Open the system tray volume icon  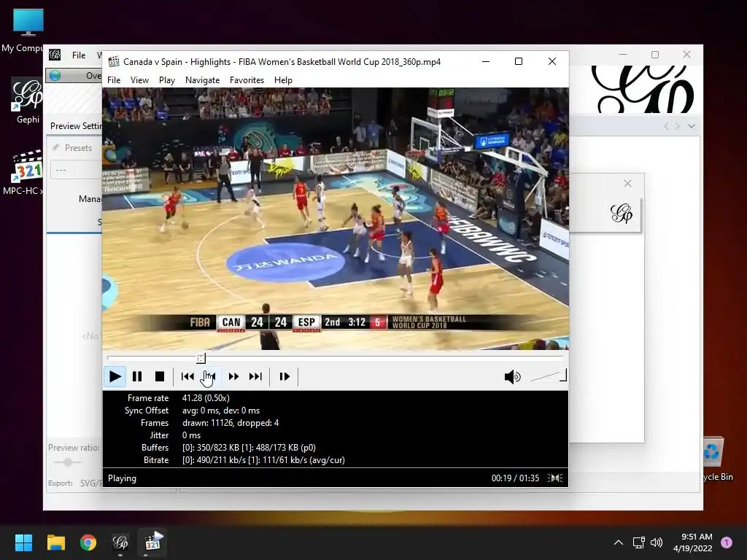[x=657, y=542]
